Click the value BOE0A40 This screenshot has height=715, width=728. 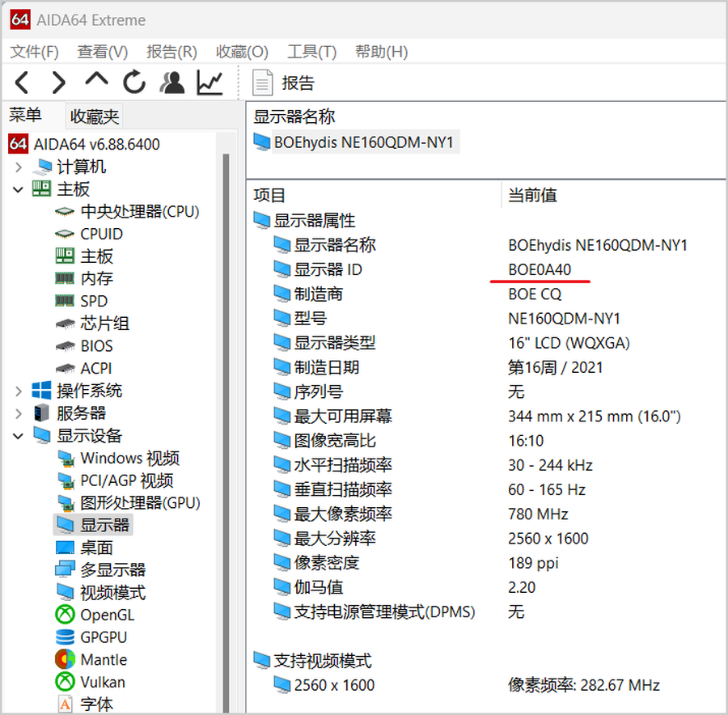tap(540, 269)
